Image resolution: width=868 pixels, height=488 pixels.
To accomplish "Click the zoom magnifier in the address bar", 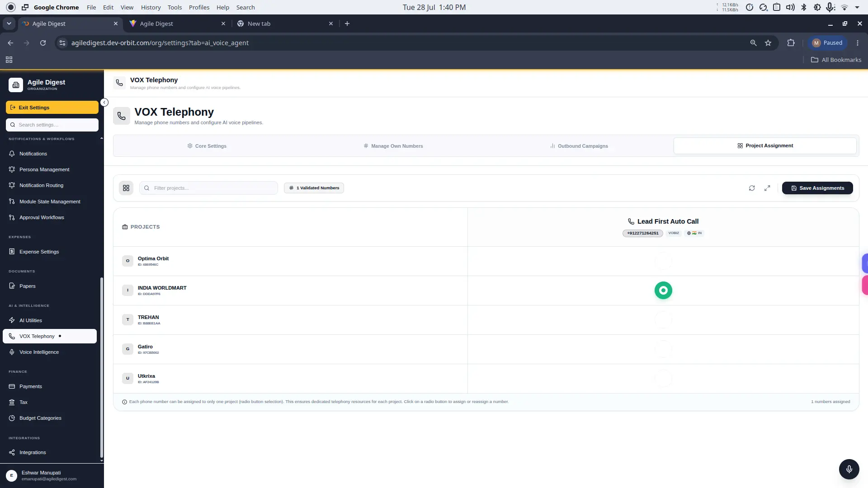I will point(753,43).
